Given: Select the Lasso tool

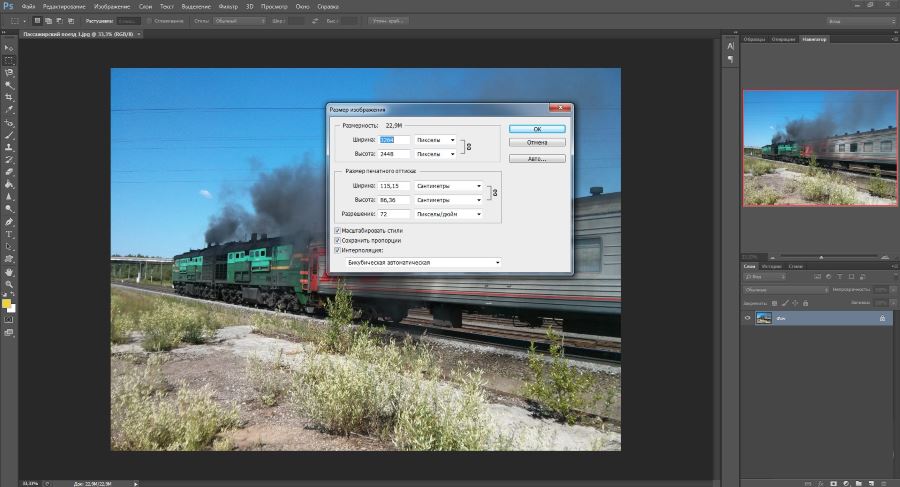Looking at the screenshot, I should coord(9,73).
